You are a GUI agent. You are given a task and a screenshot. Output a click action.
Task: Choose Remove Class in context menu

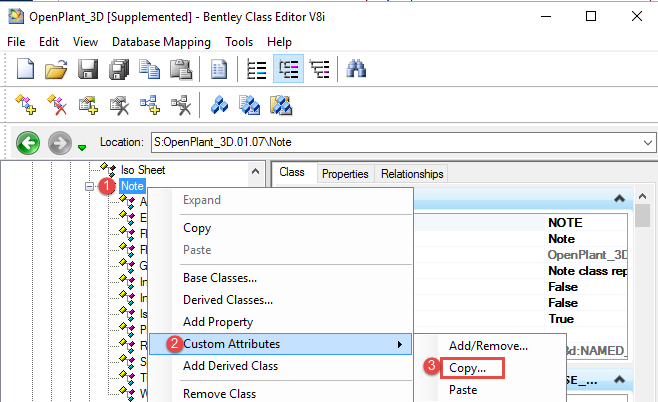[x=219, y=394]
